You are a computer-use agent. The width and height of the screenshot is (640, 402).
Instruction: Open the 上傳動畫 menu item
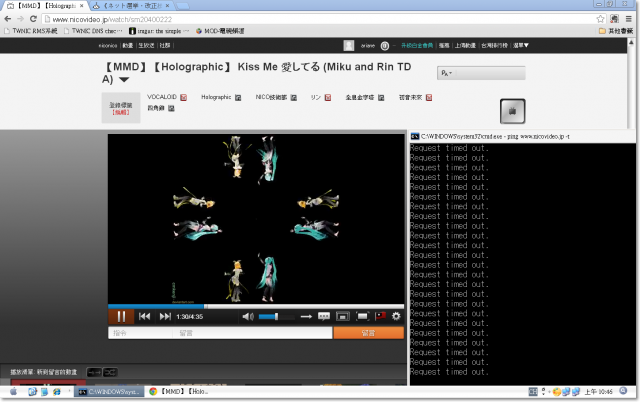465,45
